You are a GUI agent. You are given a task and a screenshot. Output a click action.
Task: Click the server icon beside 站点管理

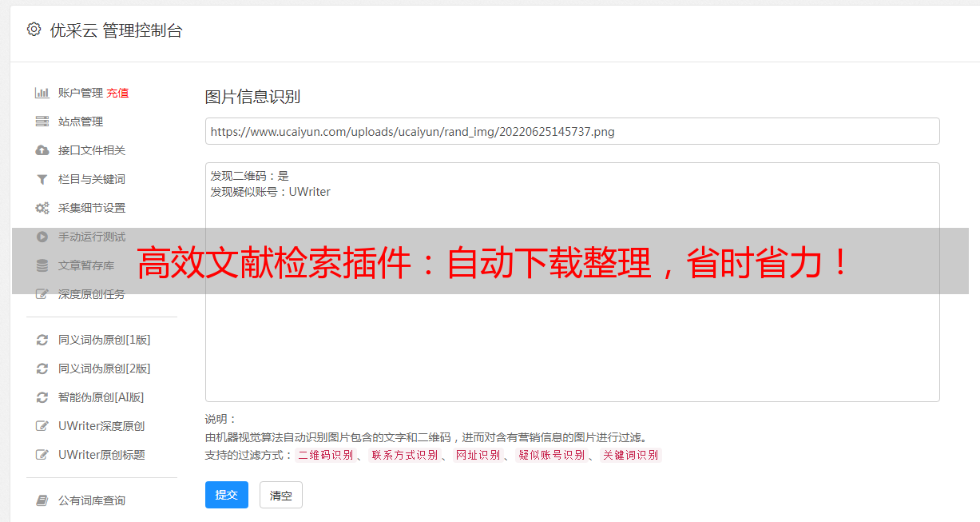42,122
